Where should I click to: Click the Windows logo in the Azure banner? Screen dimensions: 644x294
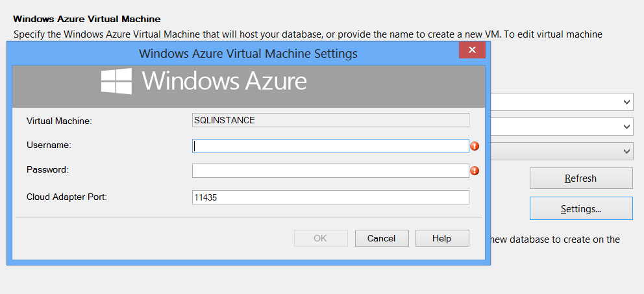(x=117, y=81)
